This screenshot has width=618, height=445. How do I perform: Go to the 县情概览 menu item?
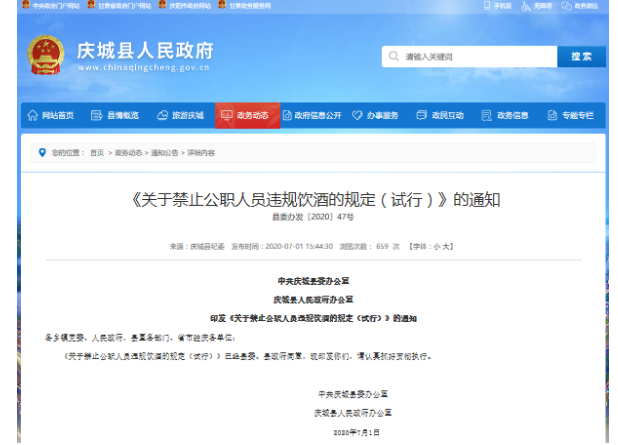pyautogui.click(x=115, y=115)
